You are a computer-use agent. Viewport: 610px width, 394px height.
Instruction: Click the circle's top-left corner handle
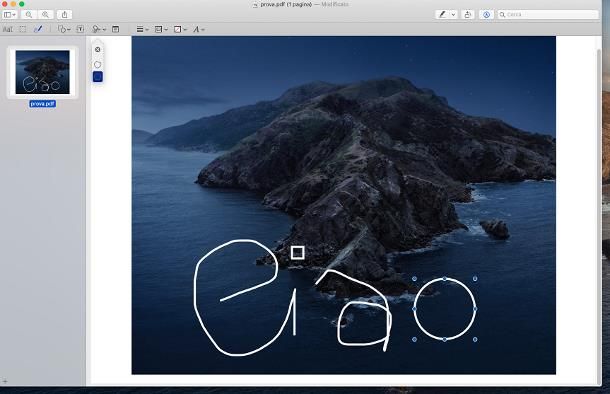[414, 278]
